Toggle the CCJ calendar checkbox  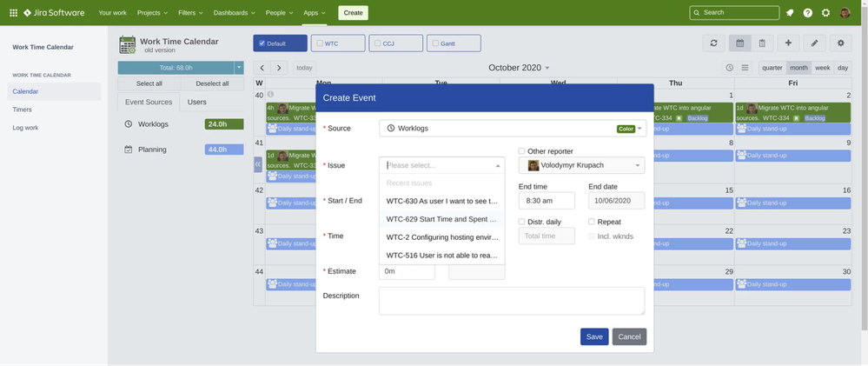tap(378, 43)
